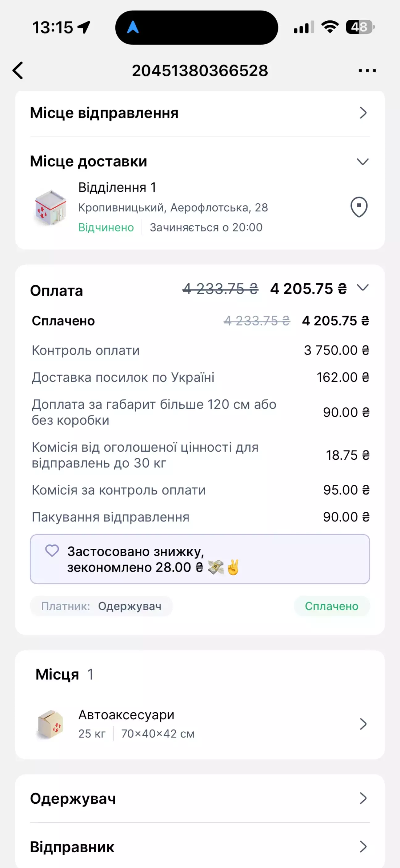Tap the parcel box icon
Viewport: 400px width, 868px height.
[51, 724]
